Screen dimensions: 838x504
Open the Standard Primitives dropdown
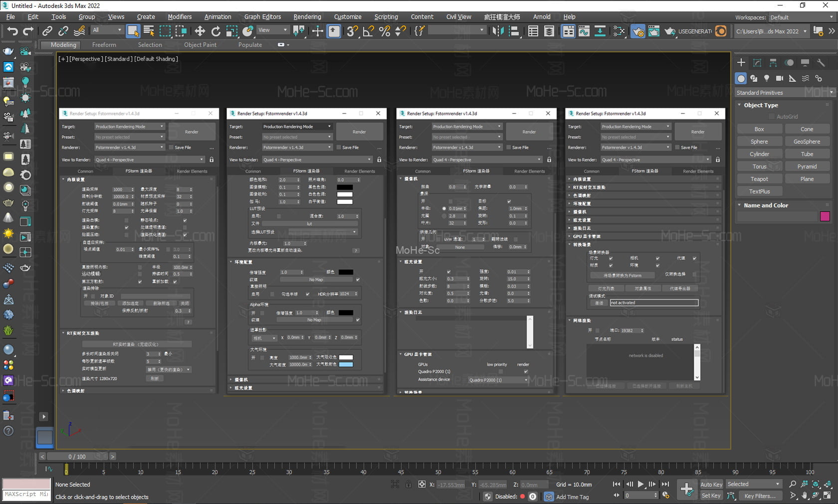pos(785,93)
